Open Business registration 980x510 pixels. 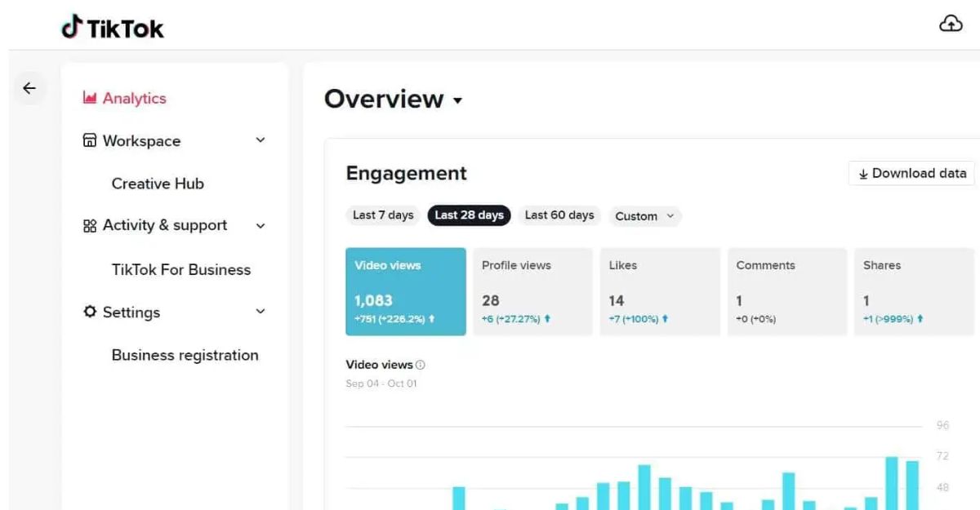point(185,355)
